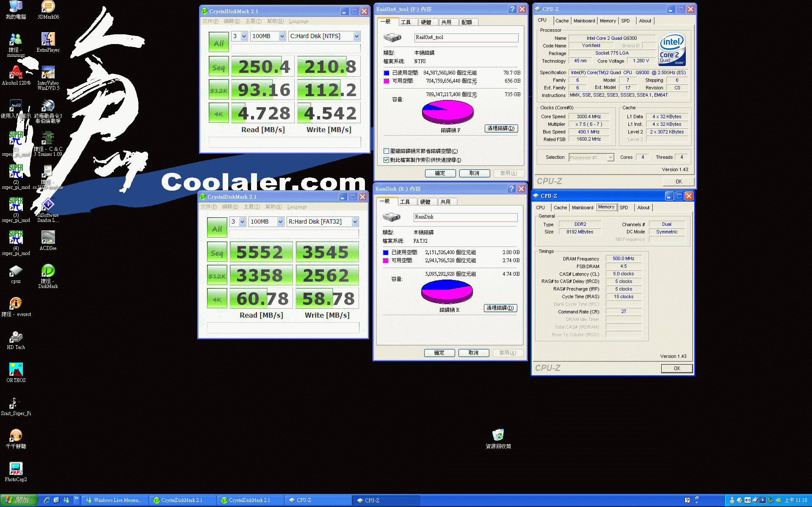The width and height of the screenshot is (812, 507).
Task: Run the 4K test in the R: drive CrystalDiskMark
Action: tap(217, 299)
